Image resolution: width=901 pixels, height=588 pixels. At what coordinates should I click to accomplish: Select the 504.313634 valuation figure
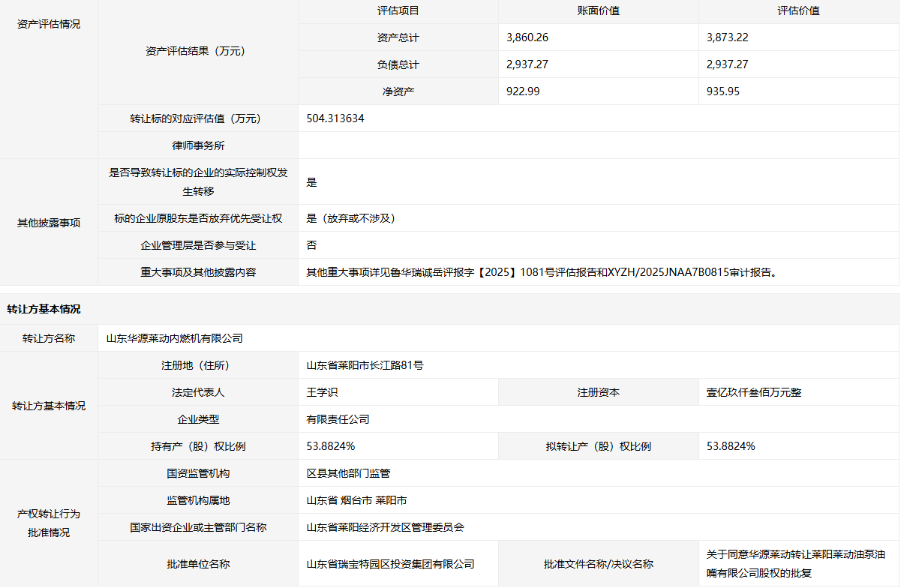(335, 118)
